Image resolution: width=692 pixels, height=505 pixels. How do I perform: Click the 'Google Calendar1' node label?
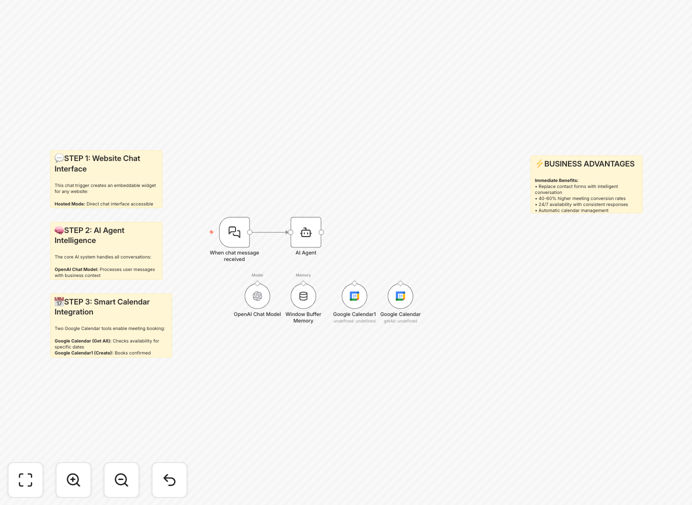point(354,314)
